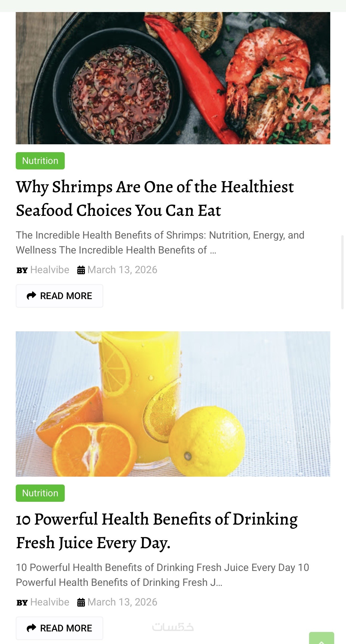This screenshot has width=346, height=644.
Task: Click the arrow icon in the juice article's READ MORE
Action: tap(31, 628)
